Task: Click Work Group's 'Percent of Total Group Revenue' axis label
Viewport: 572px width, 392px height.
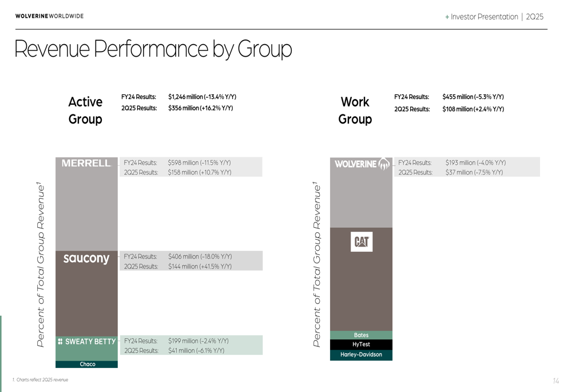Action: (317, 264)
